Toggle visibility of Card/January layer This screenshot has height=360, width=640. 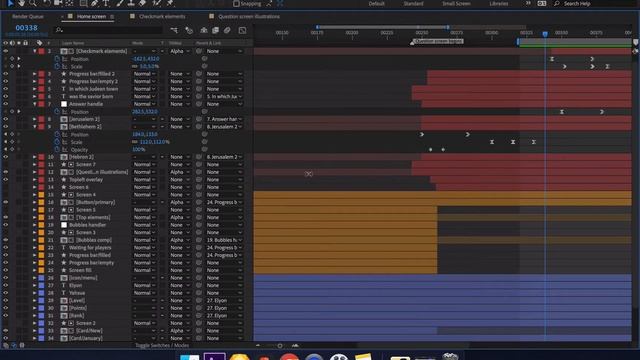pos(5,338)
